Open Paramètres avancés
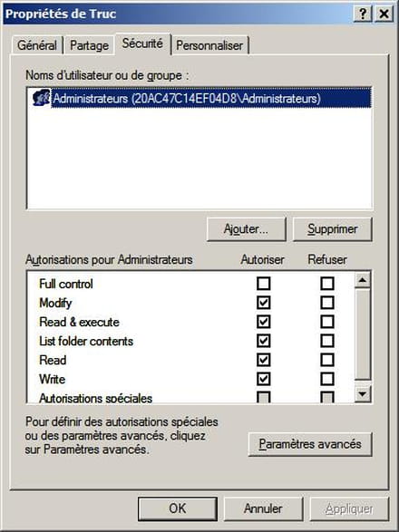Screen dimensions: 399x532 (310, 444)
